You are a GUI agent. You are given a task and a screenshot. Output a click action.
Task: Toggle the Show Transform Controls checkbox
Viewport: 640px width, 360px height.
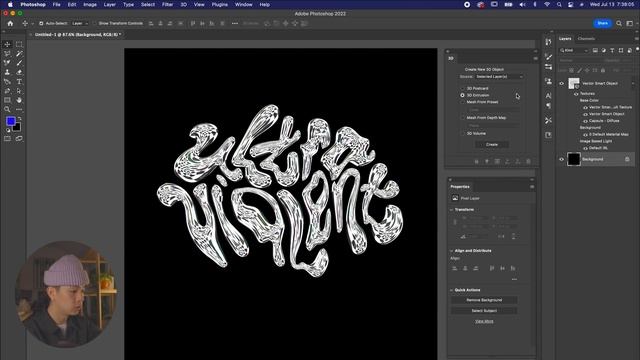pyautogui.click(x=95, y=24)
